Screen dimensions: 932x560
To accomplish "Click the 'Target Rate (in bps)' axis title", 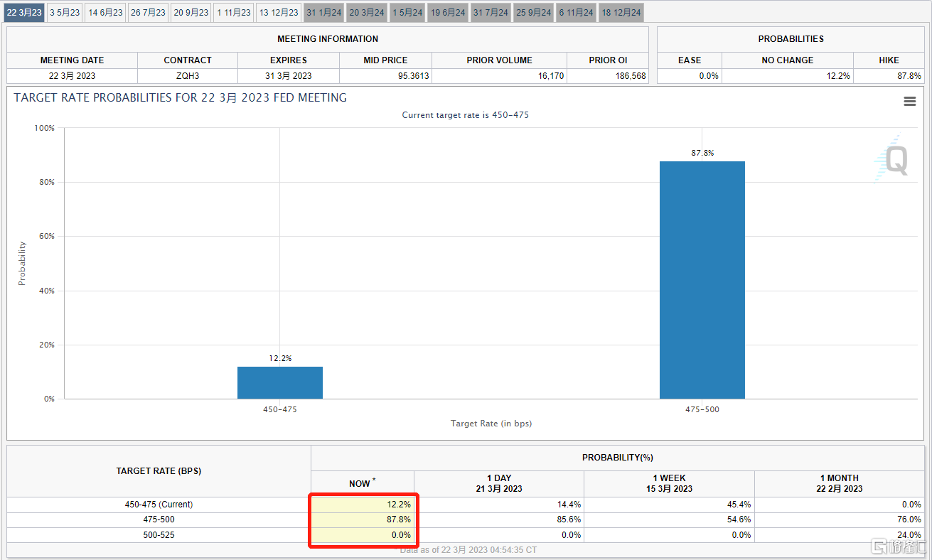I will point(491,424).
